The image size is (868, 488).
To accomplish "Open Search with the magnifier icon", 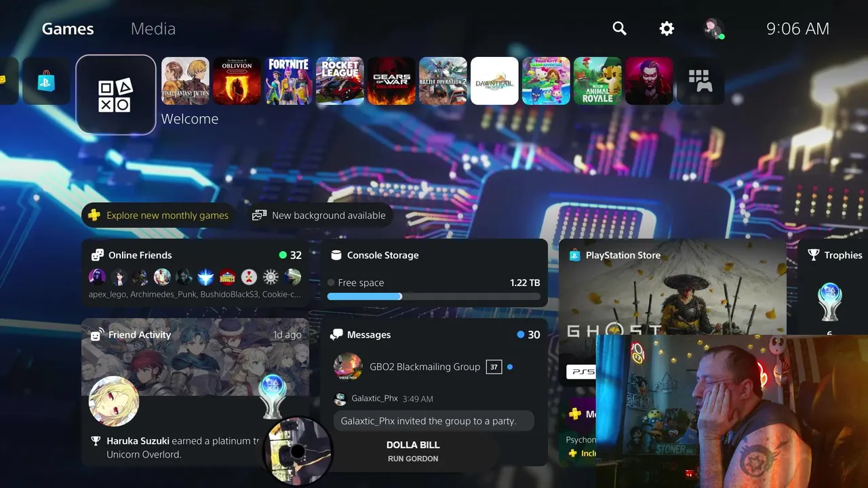I will click(x=619, y=28).
